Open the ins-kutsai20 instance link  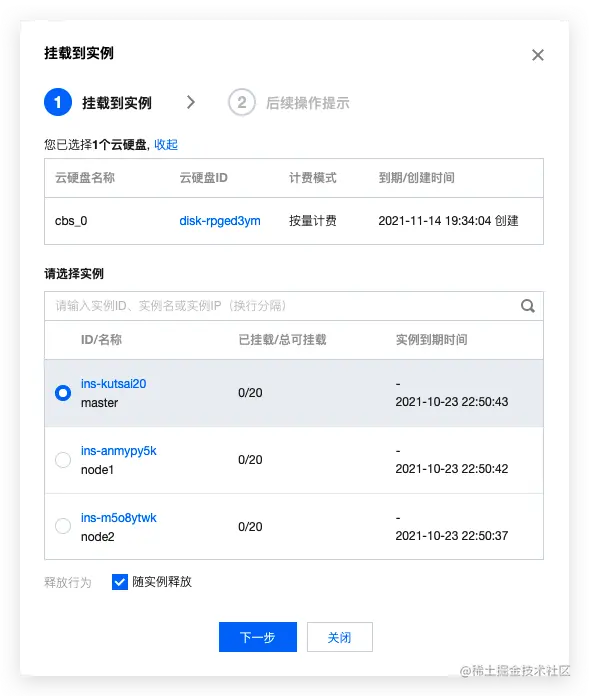[113, 384]
